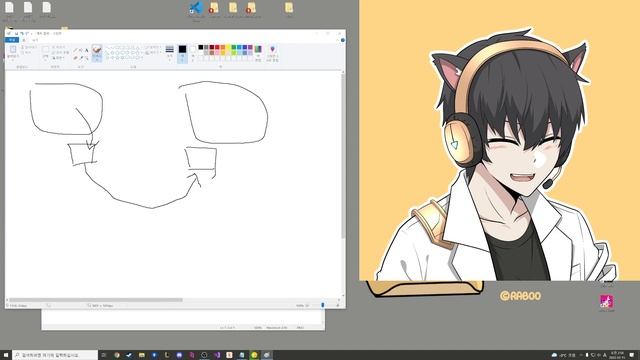Screen dimensions: 640x360
Task: Select the Magnifier tool in Paint
Action: (x=87, y=58)
